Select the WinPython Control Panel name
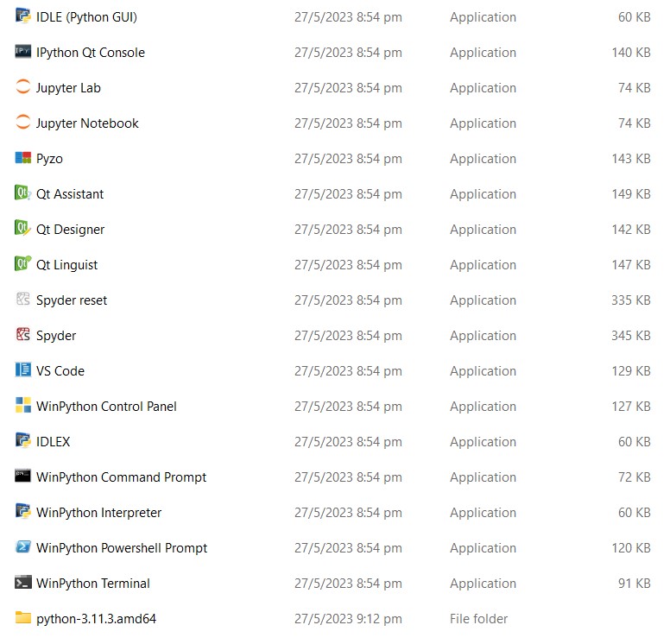 [106, 407]
